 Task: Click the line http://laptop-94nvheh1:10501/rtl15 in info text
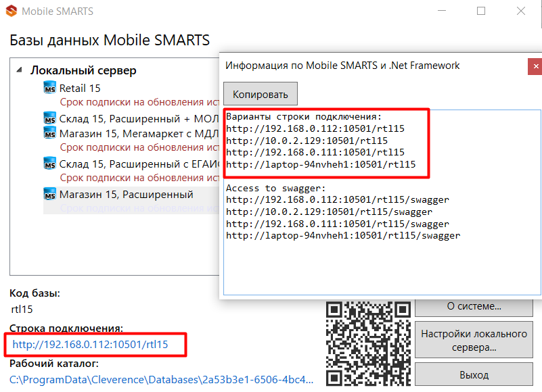click(x=321, y=164)
